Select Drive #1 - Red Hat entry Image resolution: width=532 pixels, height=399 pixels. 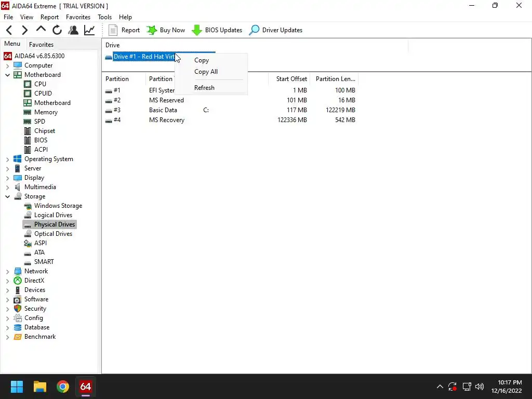[144, 57]
